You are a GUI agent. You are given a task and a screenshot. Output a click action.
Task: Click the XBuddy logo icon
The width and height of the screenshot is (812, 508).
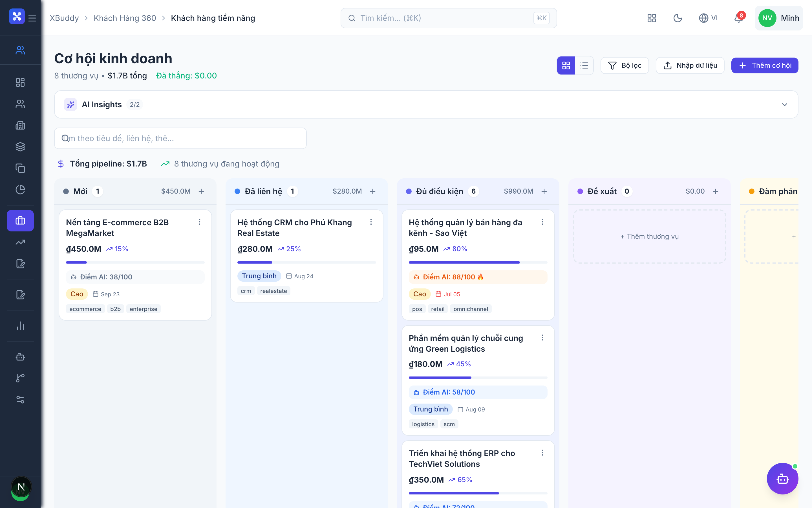click(17, 16)
